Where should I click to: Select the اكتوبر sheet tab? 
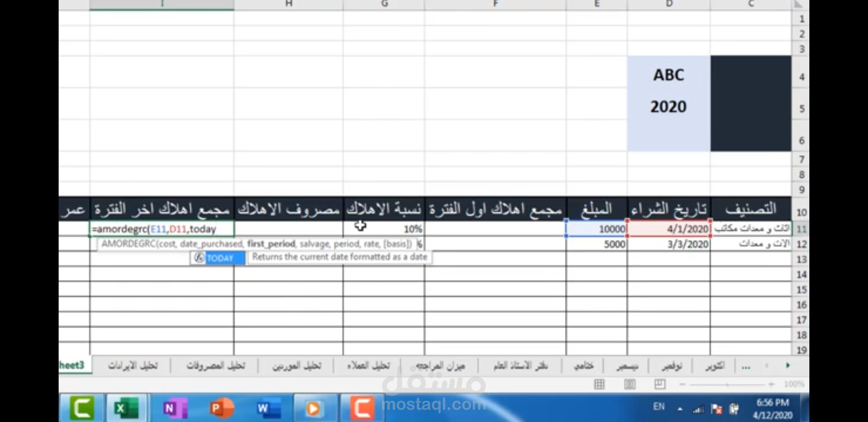[x=715, y=366]
